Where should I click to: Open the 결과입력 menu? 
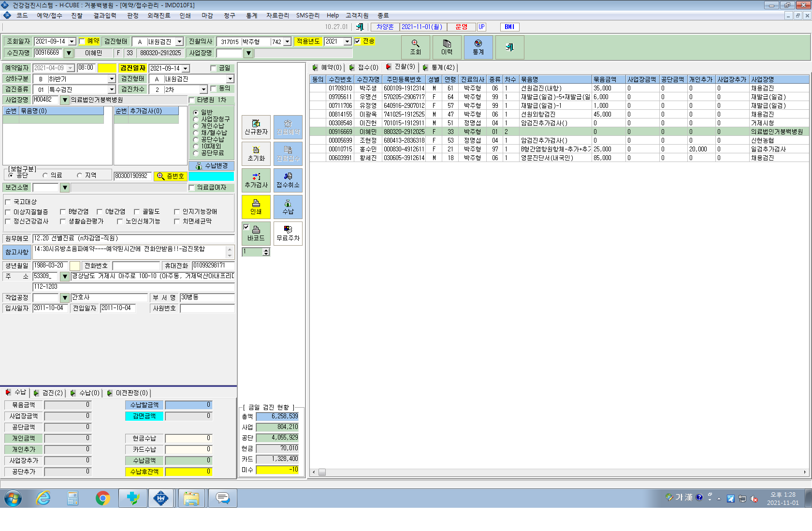(105, 15)
